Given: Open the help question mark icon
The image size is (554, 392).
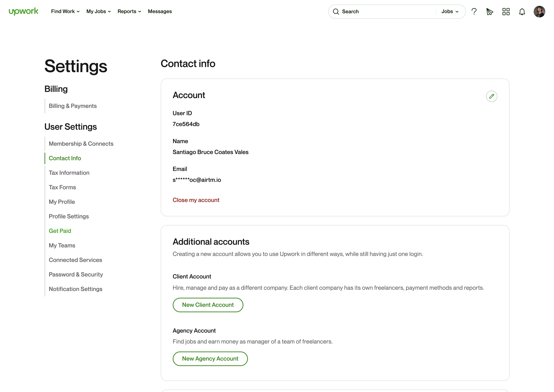Looking at the screenshot, I should pos(474,12).
